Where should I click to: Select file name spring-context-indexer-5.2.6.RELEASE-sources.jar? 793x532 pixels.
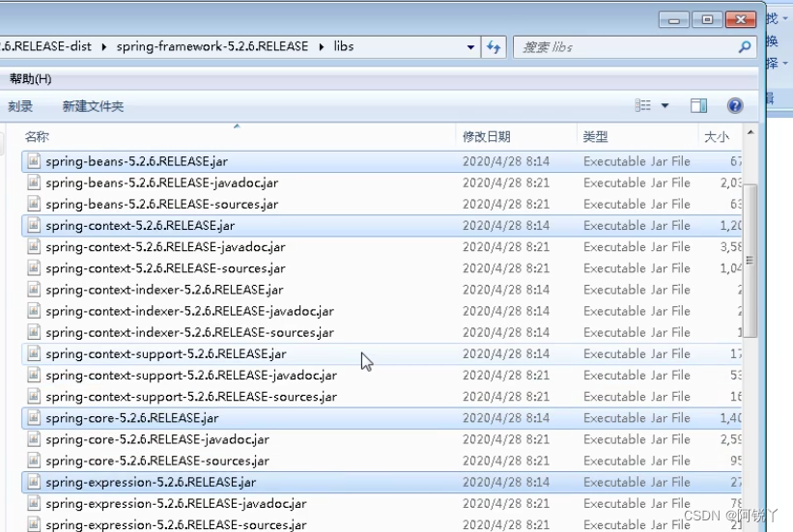tap(189, 333)
